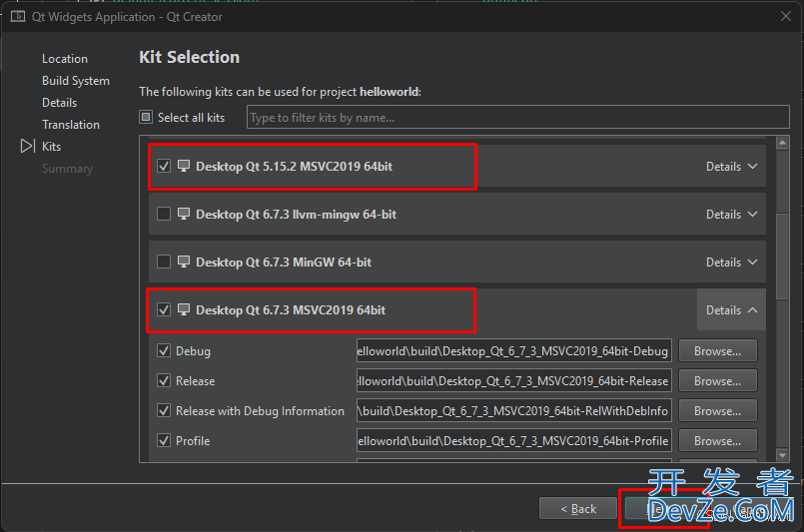Edit the Debug build path field
Screen dimensions: 804x532
[x=513, y=351]
